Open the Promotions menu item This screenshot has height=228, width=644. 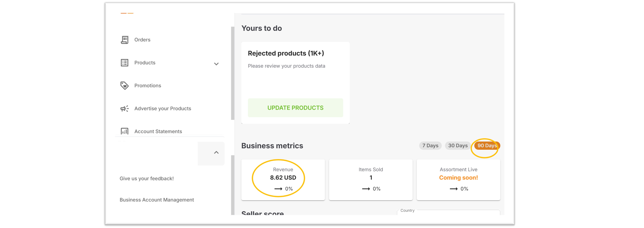(147, 86)
